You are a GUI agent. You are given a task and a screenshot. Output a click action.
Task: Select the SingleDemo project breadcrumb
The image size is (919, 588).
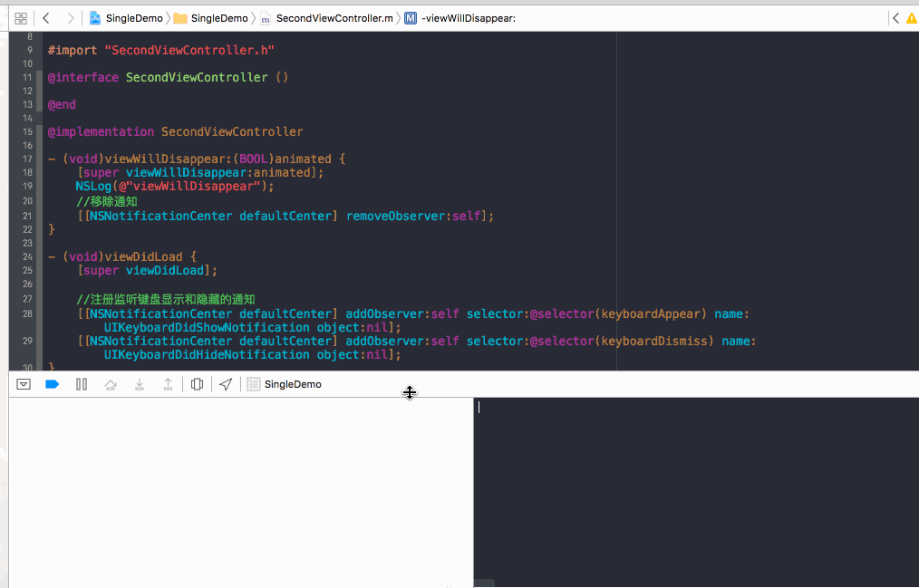pos(126,18)
